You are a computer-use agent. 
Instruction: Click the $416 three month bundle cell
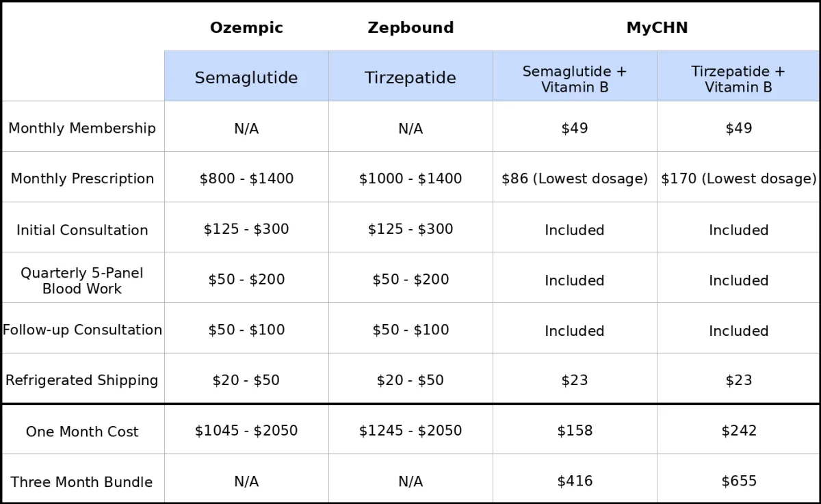tap(575, 481)
